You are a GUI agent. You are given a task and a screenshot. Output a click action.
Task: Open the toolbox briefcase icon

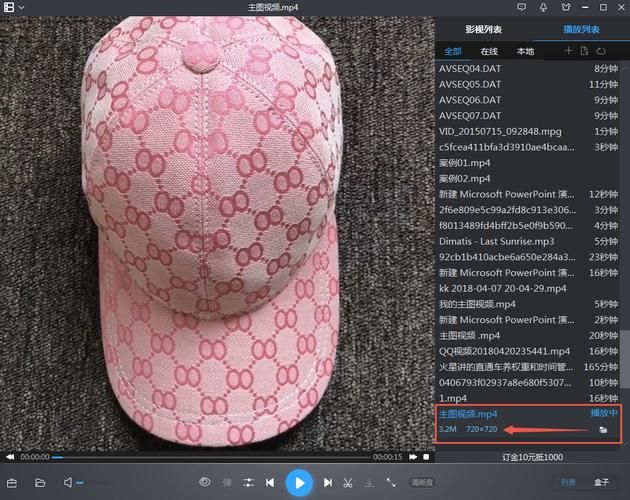(12, 483)
